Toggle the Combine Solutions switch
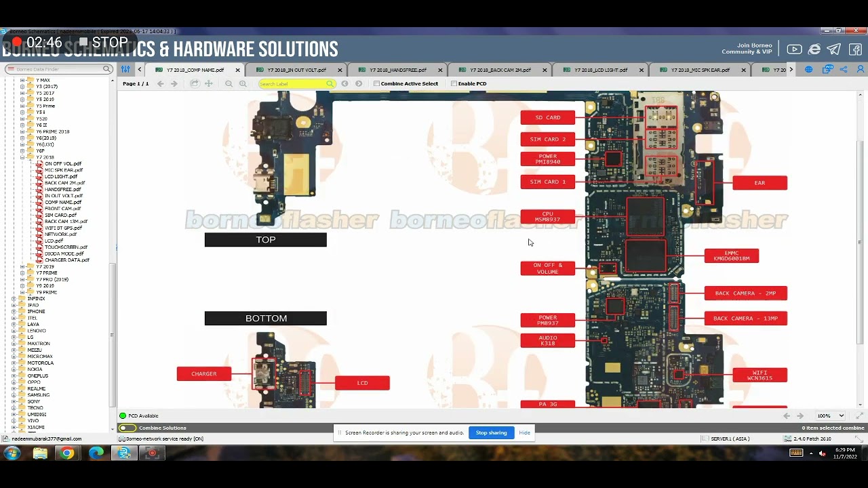The image size is (868, 488). pyautogui.click(x=127, y=428)
